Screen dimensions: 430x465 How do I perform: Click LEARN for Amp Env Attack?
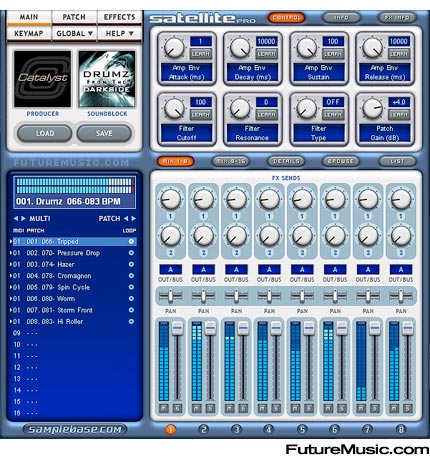[200, 54]
